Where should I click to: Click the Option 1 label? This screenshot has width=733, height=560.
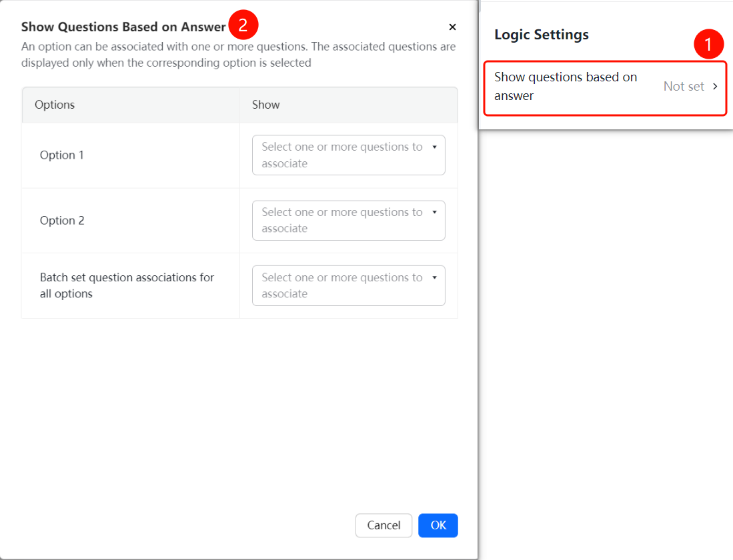point(62,155)
